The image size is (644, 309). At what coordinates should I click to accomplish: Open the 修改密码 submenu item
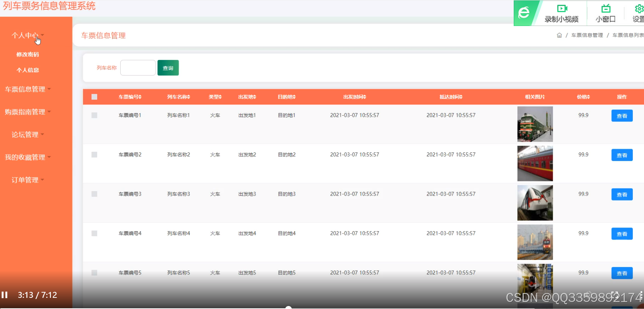coord(28,54)
